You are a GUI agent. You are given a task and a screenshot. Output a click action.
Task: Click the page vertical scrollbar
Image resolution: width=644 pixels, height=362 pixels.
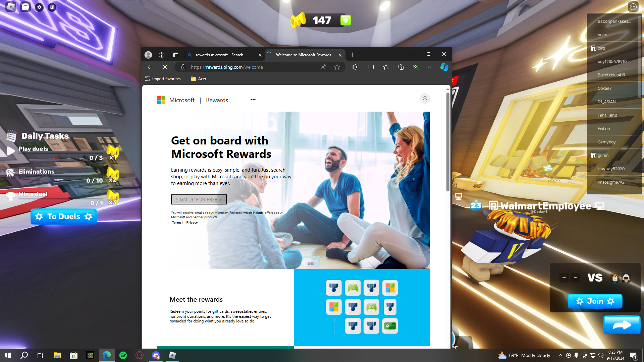click(448, 142)
